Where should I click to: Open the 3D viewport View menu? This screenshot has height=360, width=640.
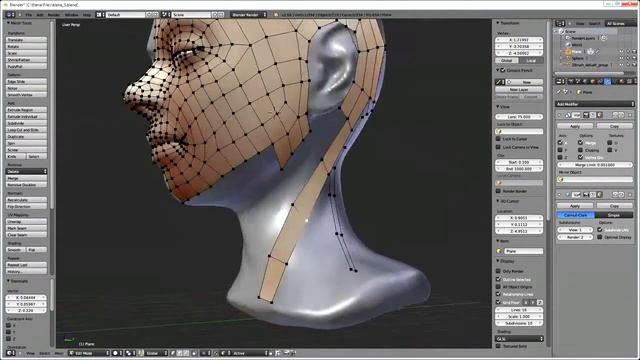point(31,353)
